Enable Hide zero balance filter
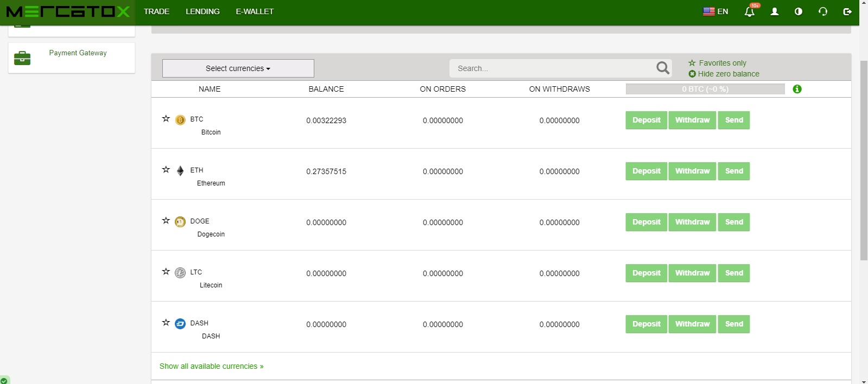The height and width of the screenshot is (384, 868). tap(724, 74)
